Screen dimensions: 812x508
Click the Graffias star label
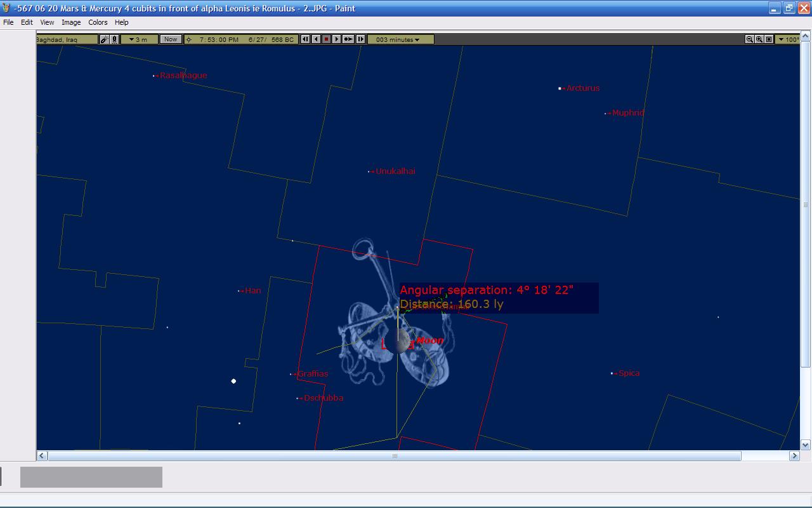[x=313, y=374]
